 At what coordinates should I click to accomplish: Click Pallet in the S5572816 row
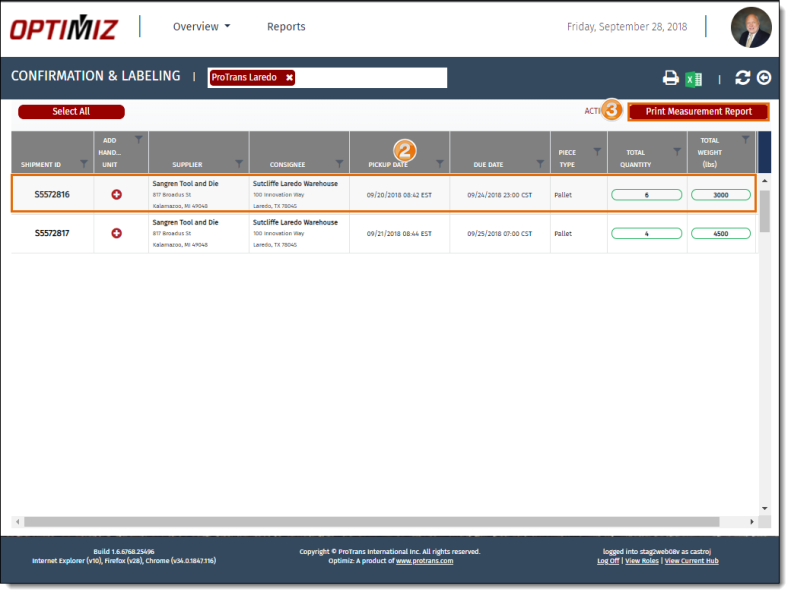(x=563, y=195)
